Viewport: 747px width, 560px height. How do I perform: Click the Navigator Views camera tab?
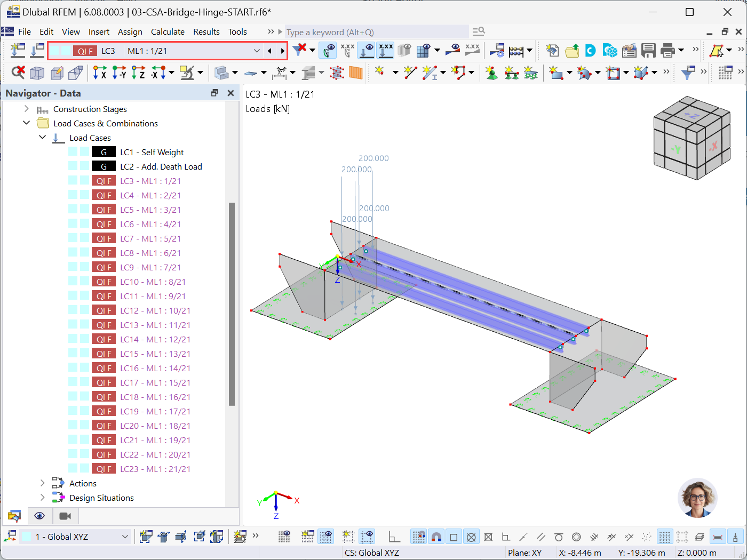(65, 516)
